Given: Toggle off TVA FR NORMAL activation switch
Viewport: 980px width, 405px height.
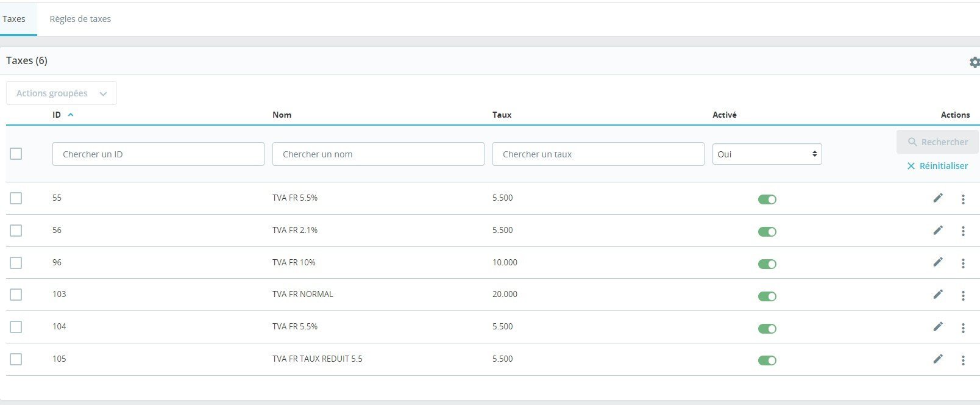Looking at the screenshot, I should click(x=767, y=296).
